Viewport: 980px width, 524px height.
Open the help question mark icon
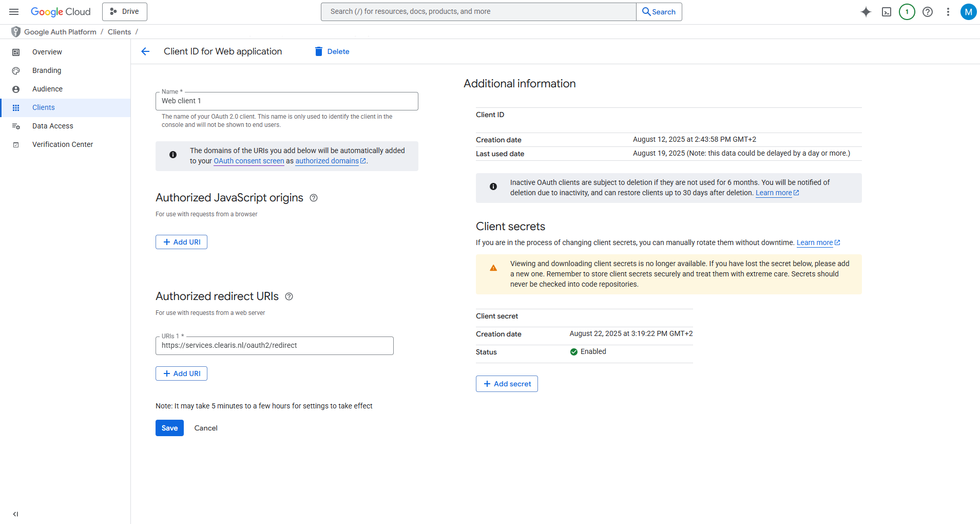[927, 12]
